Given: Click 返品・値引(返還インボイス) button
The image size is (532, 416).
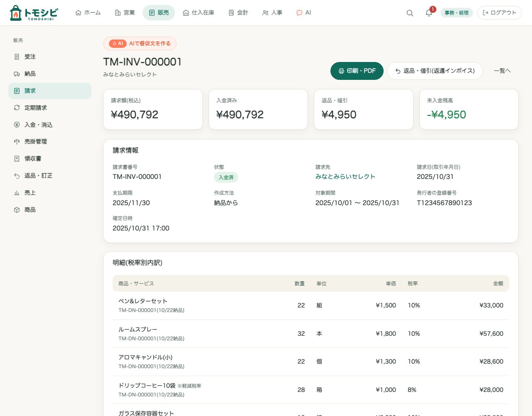Looking at the screenshot, I should pyautogui.click(x=435, y=71).
